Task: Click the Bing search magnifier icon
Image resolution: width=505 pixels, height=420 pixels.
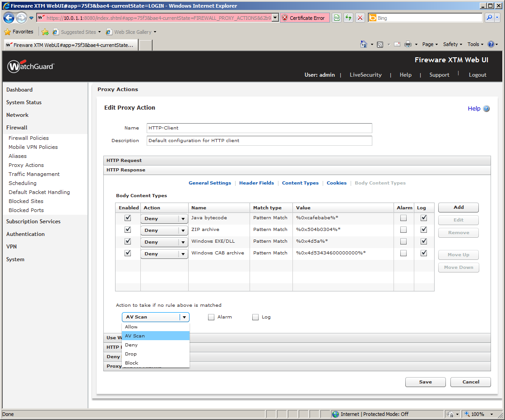Action: click(x=489, y=18)
